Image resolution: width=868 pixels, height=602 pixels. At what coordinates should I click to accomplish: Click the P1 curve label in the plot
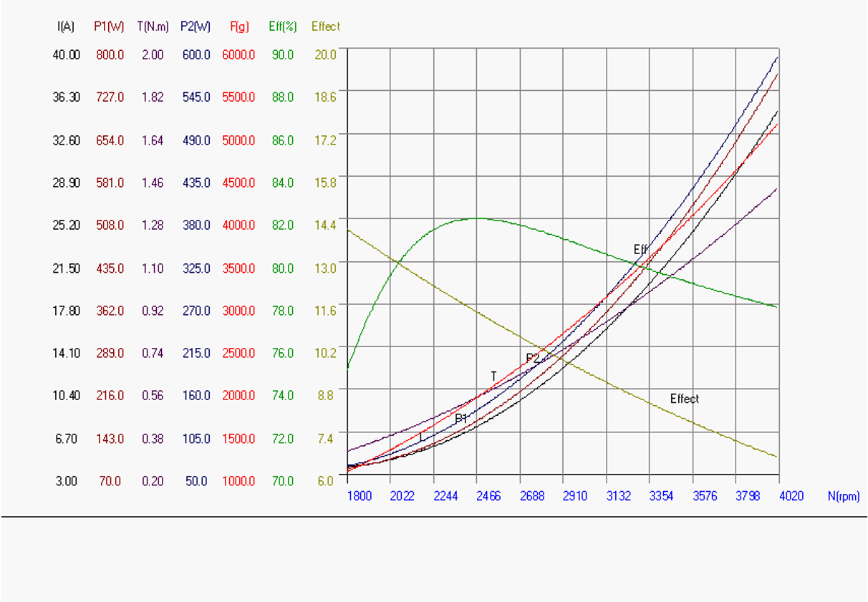pos(461,418)
